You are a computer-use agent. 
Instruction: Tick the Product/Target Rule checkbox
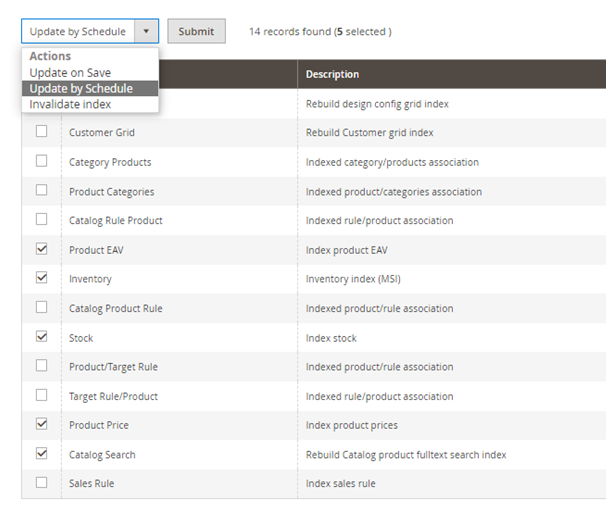pyautogui.click(x=41, y=366)
